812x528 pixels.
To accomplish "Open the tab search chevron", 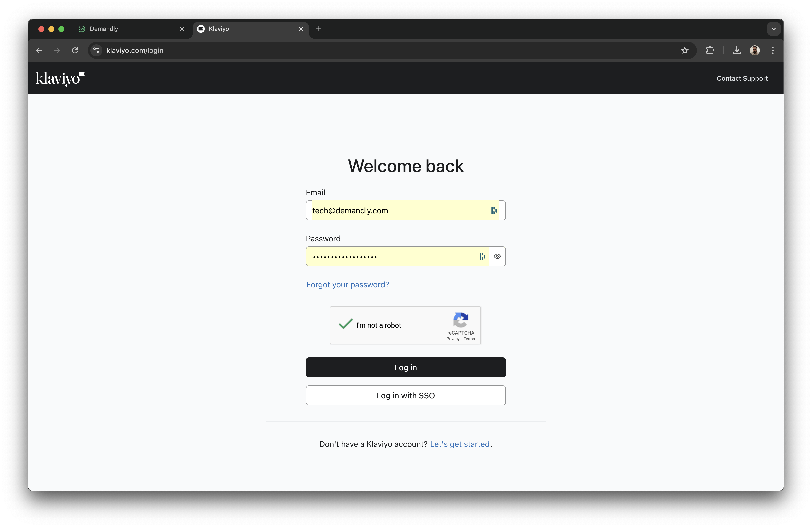I will 773,29.
